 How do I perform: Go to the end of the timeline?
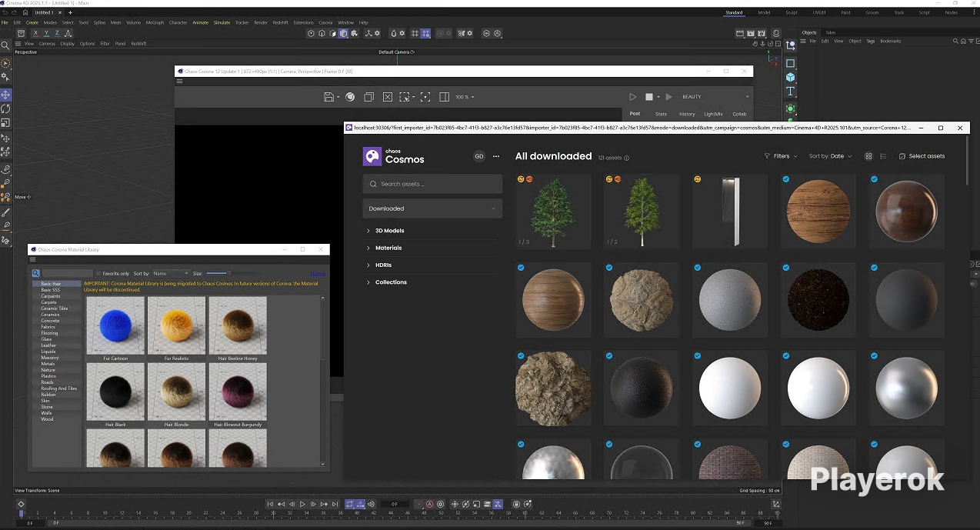[x=335, y=505]
